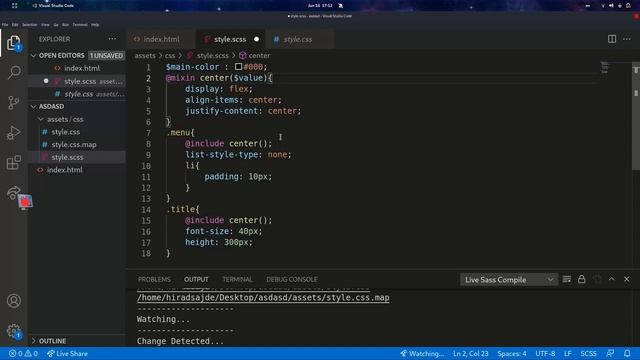Open the Manage settings gear icon

[x=13, y=331]
